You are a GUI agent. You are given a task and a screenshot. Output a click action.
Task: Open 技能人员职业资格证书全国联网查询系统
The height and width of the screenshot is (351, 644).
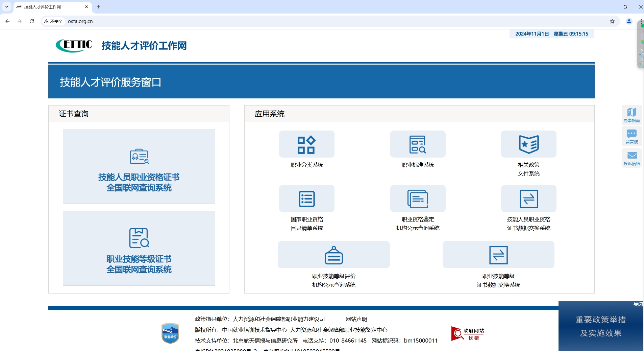[139, 166]
